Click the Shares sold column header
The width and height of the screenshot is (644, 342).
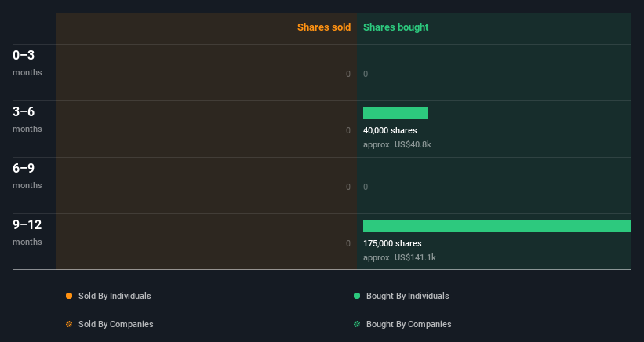click(324, 27)
